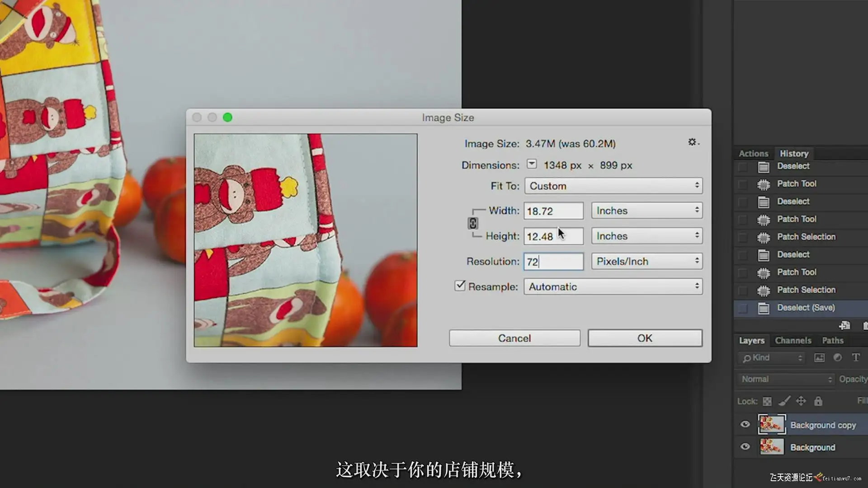Open the Resample Automatic method dropdown
The width and height of the screenshot is (868, 488).
tap(613, 286)
